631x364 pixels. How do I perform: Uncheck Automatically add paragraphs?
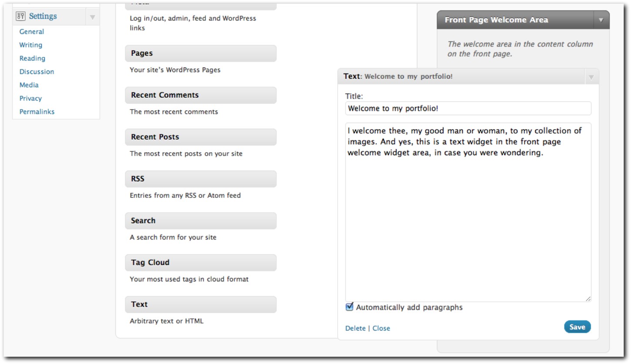click(349, 307)
